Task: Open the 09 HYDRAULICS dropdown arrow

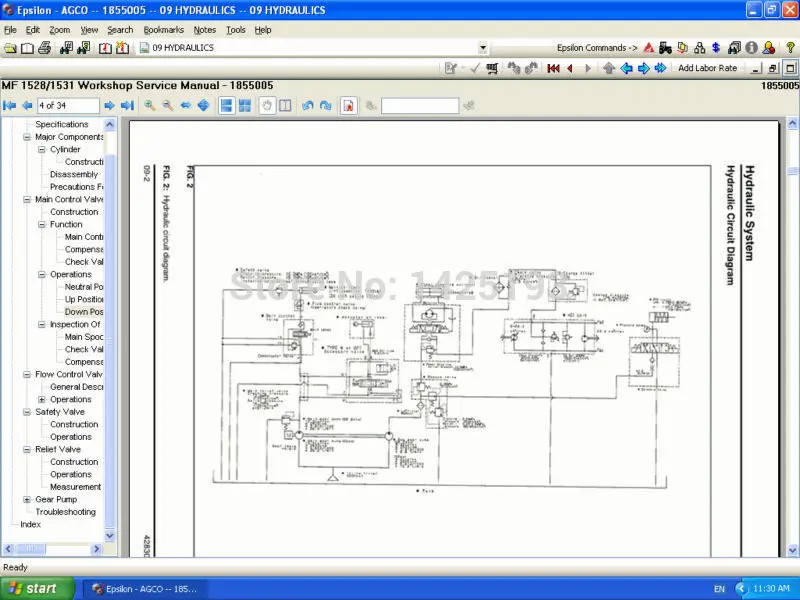Action: (483, 48)
